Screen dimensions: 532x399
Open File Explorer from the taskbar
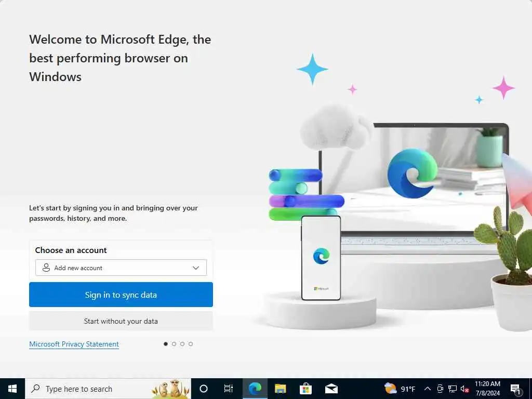click(x=280, y=389)
